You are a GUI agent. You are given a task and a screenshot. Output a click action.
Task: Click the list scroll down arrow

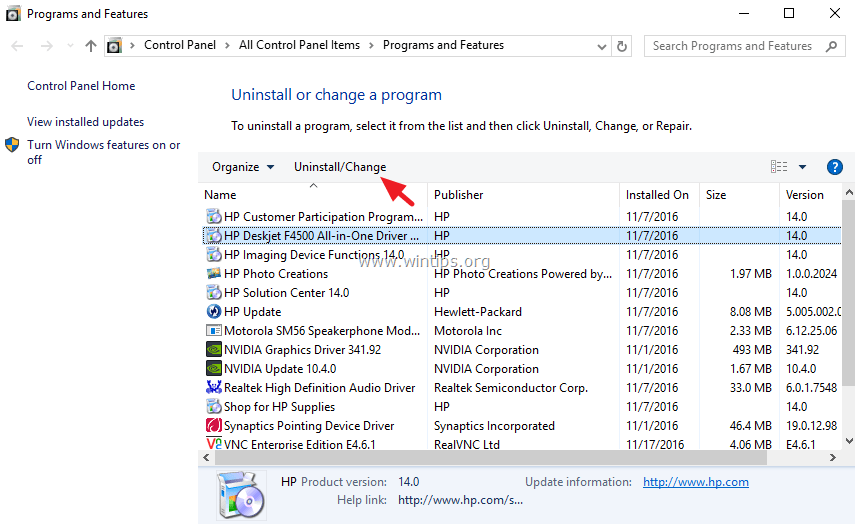point(848,441)
